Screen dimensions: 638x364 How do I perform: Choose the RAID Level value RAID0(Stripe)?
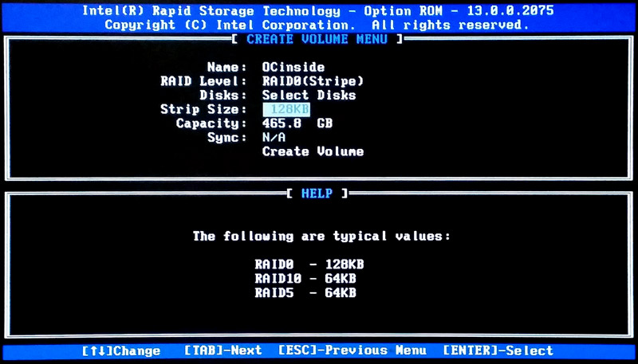(313, 81)
